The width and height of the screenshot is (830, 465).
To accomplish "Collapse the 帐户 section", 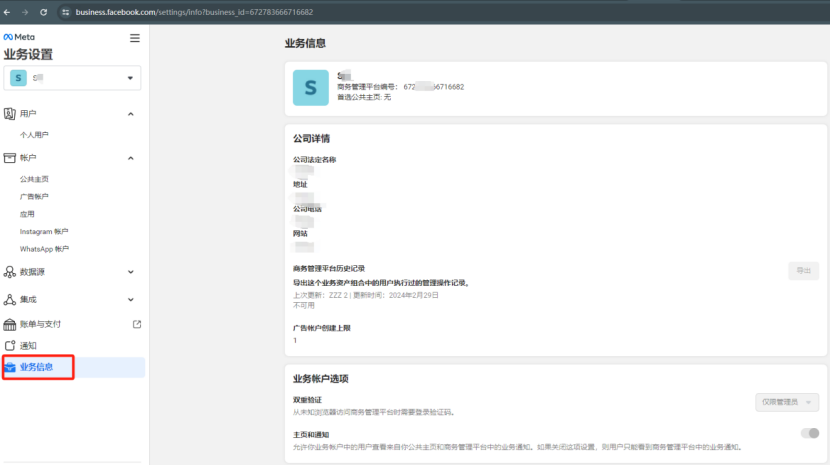I will (x=130, y=158).
